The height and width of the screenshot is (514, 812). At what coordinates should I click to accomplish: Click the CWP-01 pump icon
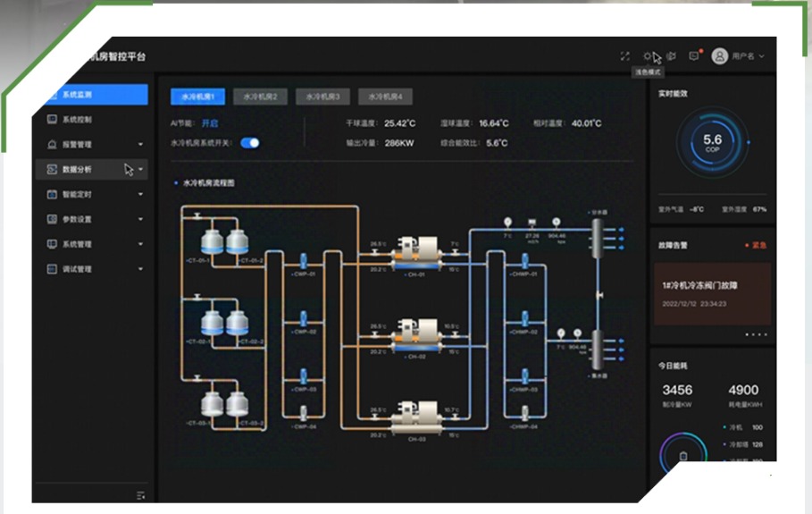point(303,259)
